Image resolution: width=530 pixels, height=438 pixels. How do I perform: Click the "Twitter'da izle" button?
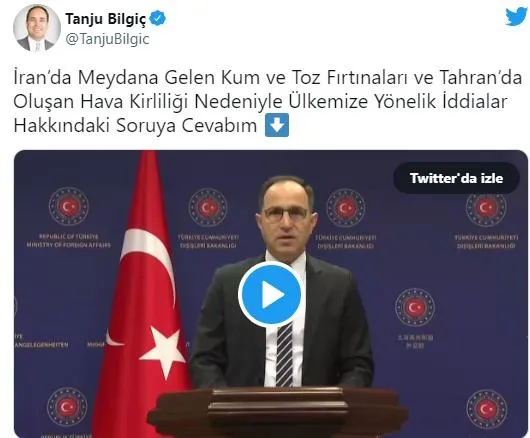coord(456,178)
